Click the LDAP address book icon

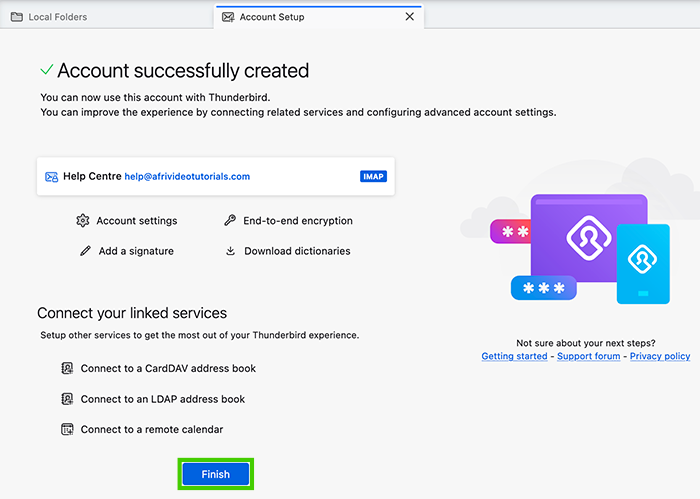pos(67,399)
